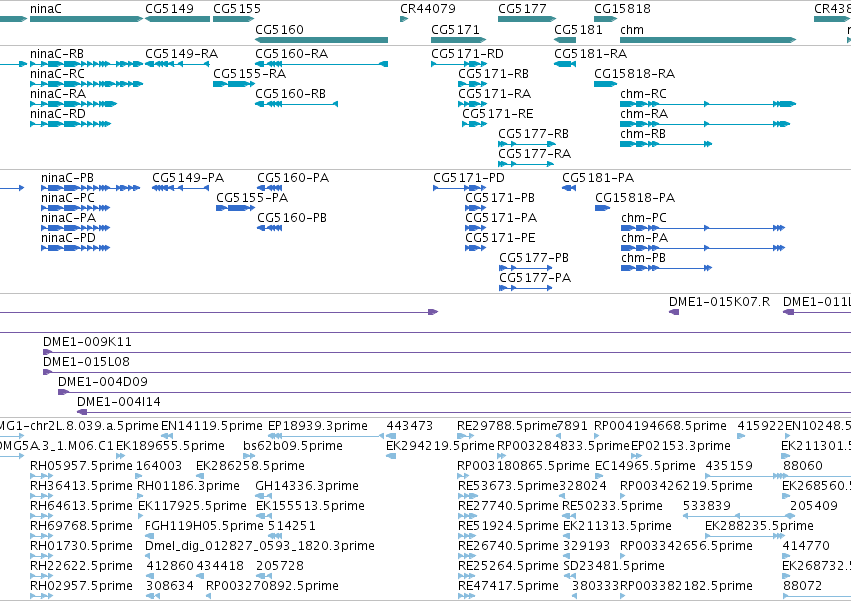Click the EN14119.5prime EST label

[x=212, y=426]
